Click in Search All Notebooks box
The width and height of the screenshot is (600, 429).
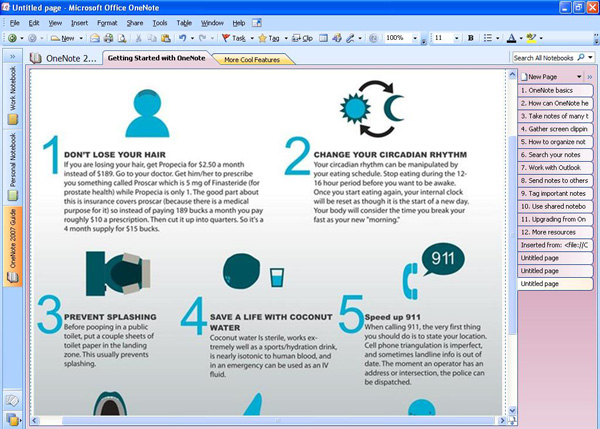click(x=543, y=58)
